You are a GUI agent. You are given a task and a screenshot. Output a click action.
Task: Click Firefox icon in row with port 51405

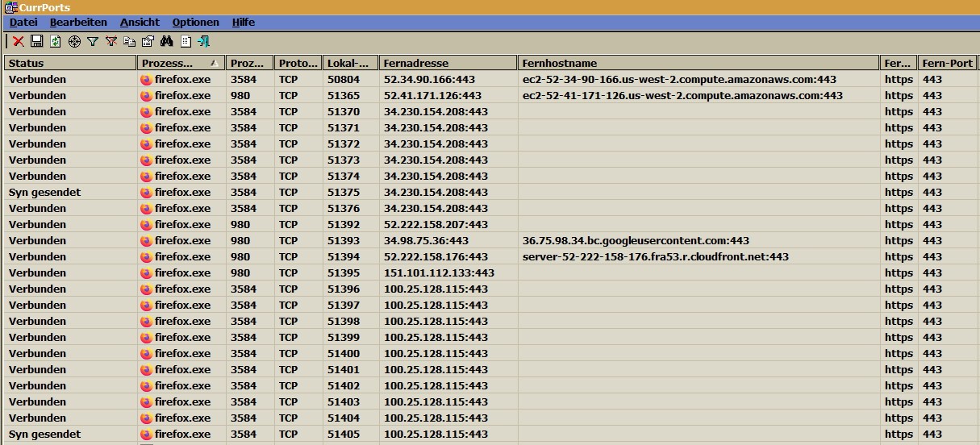pyautogui.click(x=146, y=434)
